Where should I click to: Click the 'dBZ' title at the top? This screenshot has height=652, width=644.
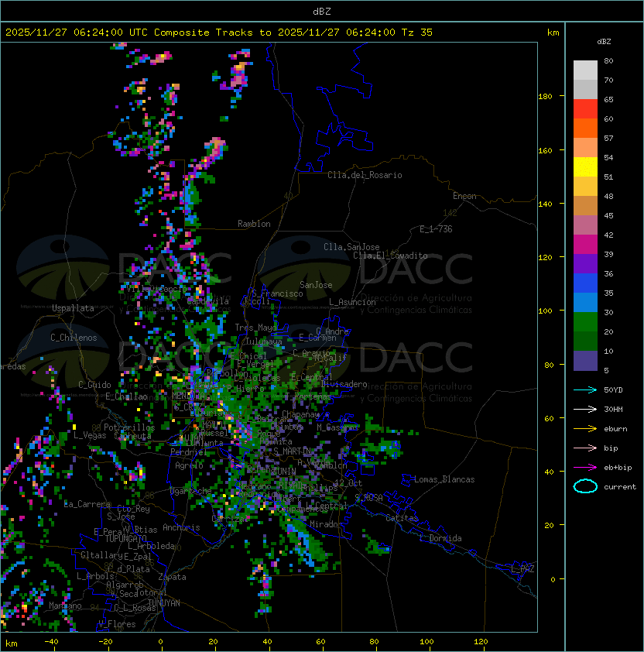coord(322,12)
